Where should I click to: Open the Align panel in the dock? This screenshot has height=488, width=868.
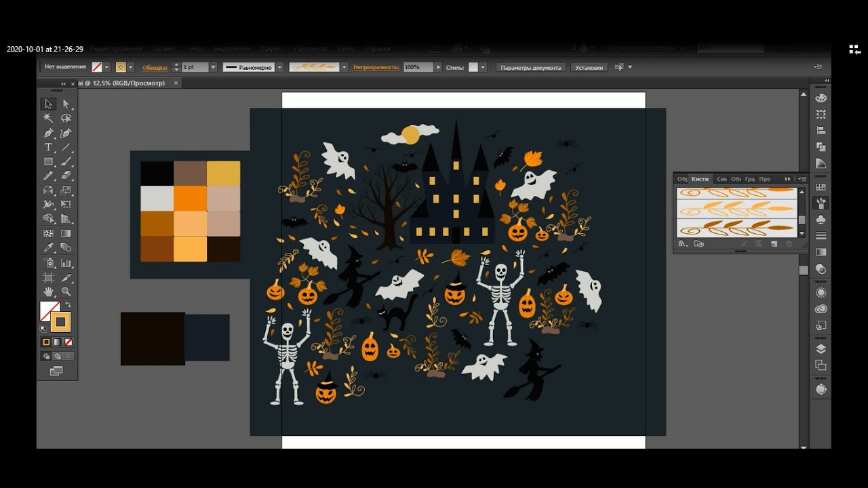pyautogui.click(x=821, y=130)
